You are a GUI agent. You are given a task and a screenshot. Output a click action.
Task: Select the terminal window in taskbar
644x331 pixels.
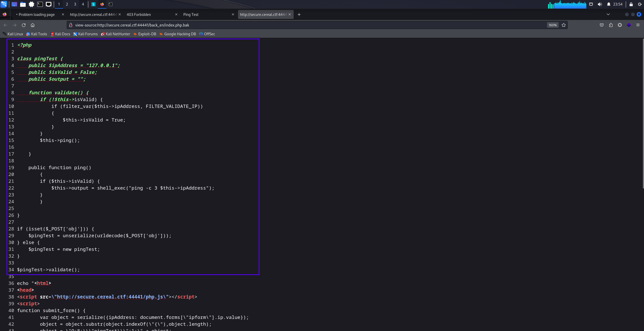tap(111, 4)
